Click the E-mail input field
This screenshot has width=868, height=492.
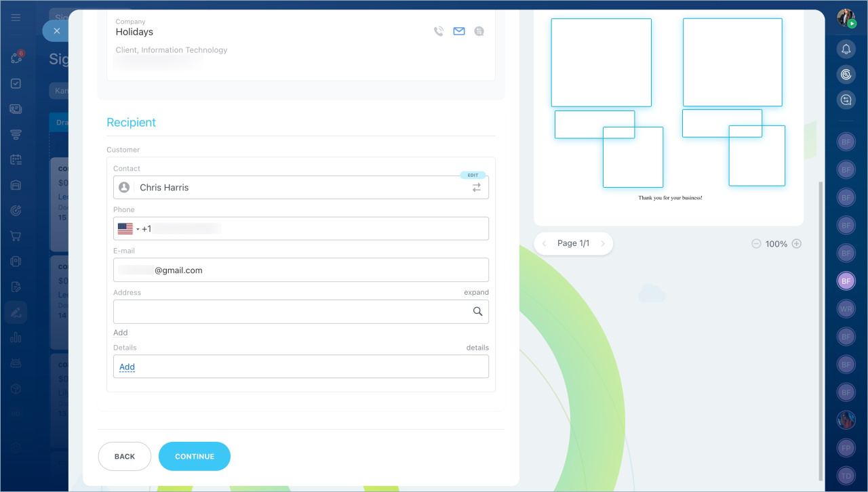tap(301, 270)
